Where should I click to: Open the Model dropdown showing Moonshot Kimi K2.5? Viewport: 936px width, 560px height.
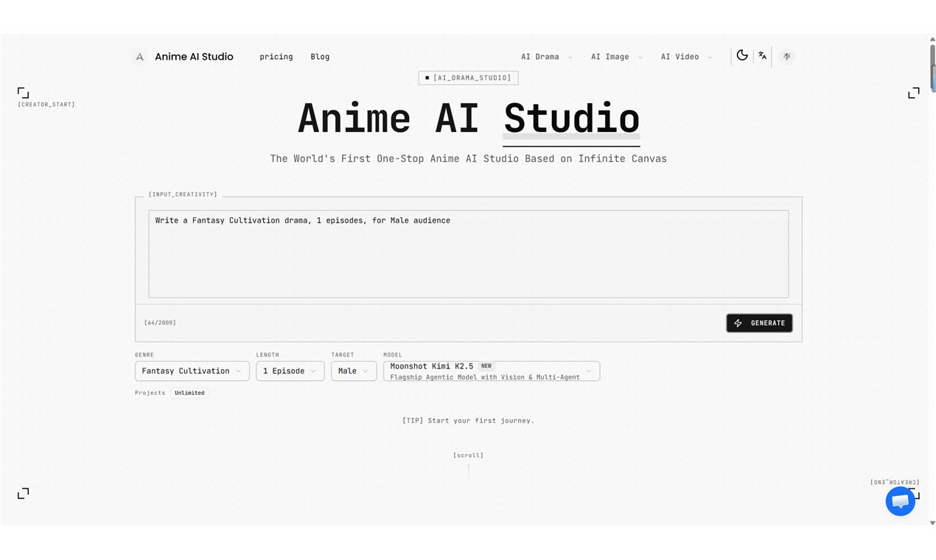492,371
